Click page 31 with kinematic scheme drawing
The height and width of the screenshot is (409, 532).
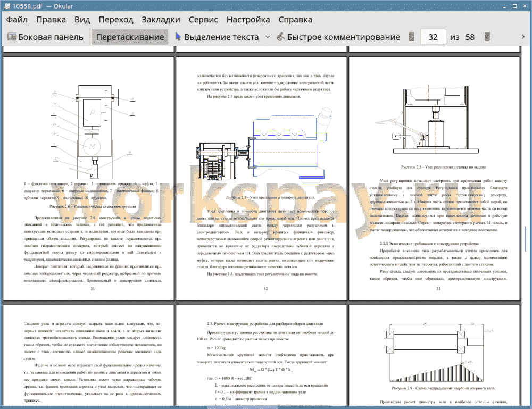coord(88,178)
